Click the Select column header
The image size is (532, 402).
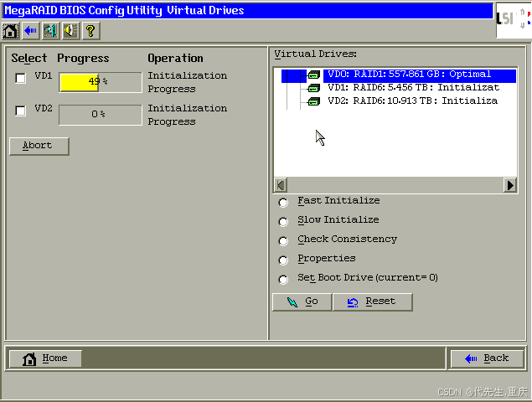click(28, 59)
